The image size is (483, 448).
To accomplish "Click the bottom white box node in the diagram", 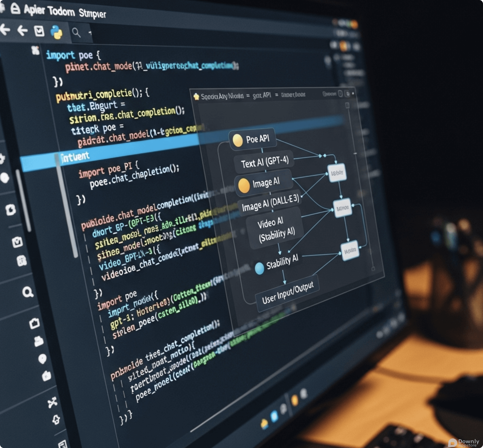I will click(x=350, y=251).
